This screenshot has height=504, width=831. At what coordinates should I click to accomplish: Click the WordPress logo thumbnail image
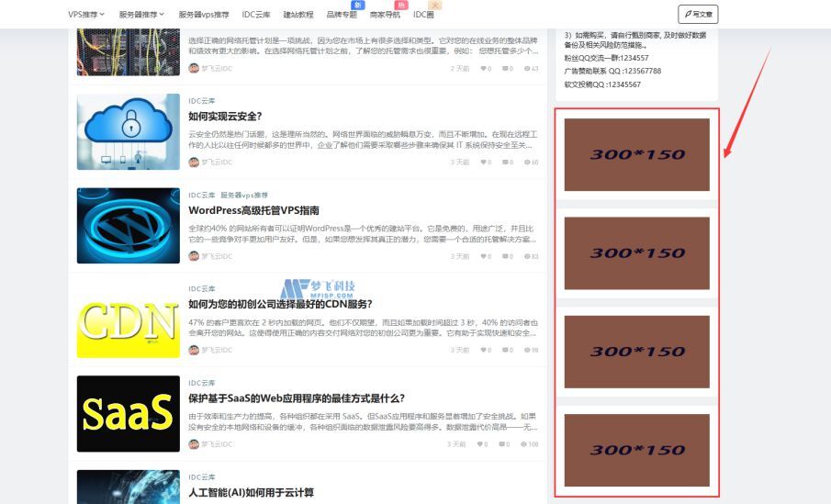click(x=129, y=226)
